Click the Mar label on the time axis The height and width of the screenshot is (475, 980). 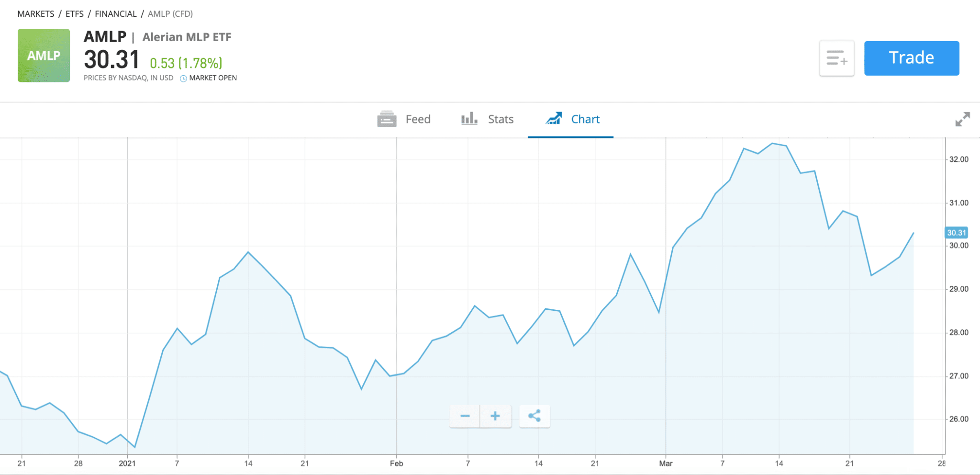(x=666, y=463)
